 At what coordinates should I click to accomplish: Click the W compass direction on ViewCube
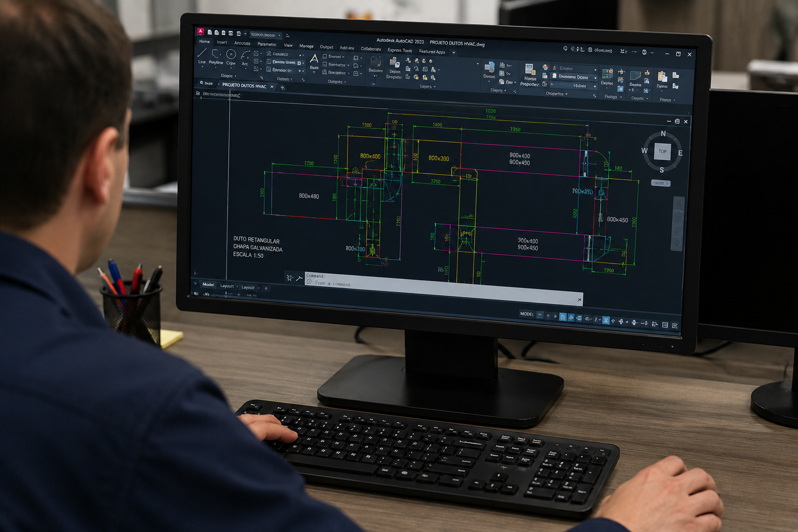[644, 151]
